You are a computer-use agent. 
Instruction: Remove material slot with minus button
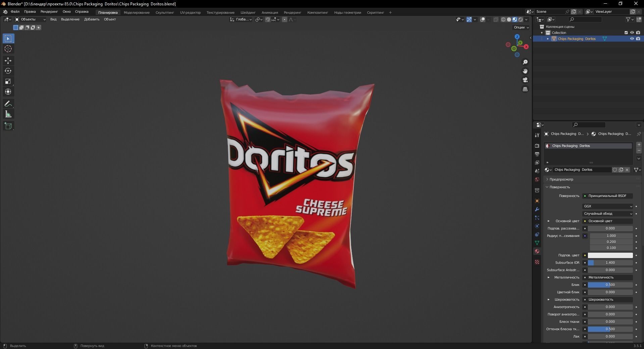[639, 151]
